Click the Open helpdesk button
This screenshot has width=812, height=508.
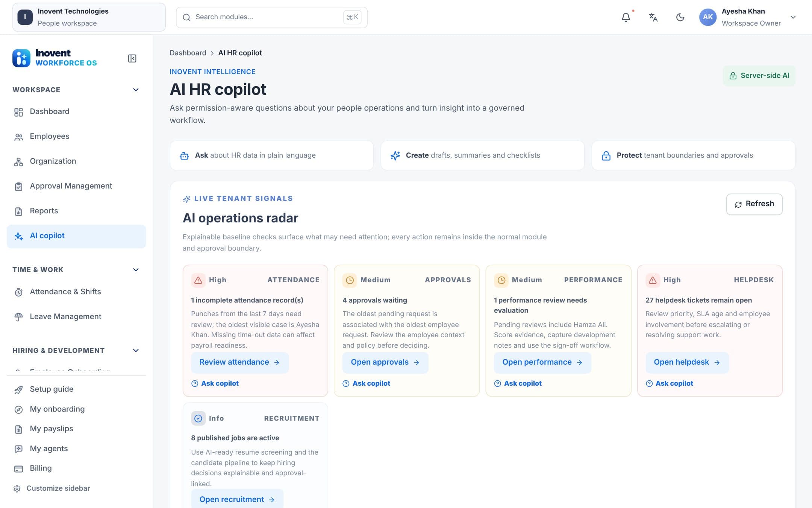[687, 362]
